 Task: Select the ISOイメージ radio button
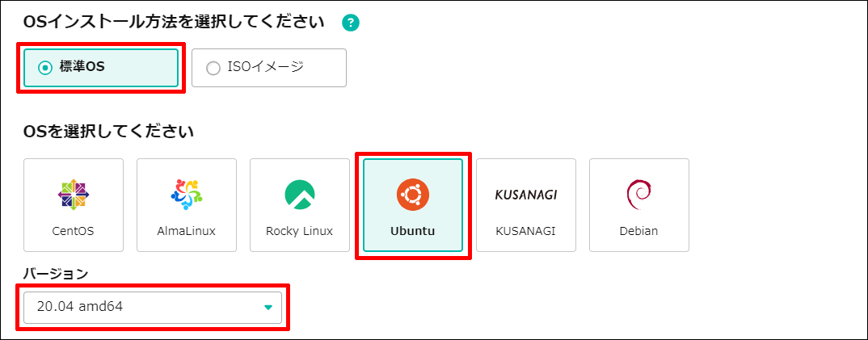pyautogui.click(x=213, y=68)
